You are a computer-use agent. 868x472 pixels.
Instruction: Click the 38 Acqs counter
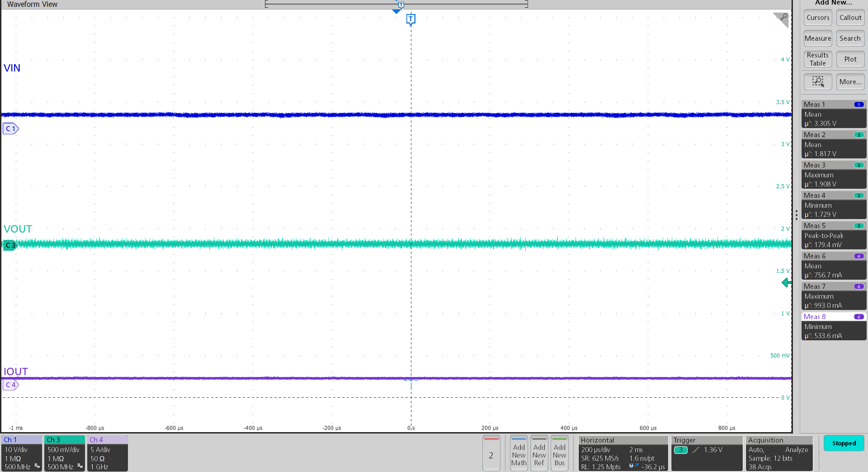point(760,467)
